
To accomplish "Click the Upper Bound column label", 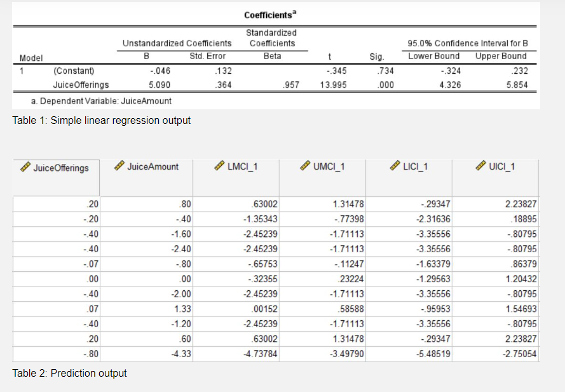I will pyautogui.click(x=501, y=56).
